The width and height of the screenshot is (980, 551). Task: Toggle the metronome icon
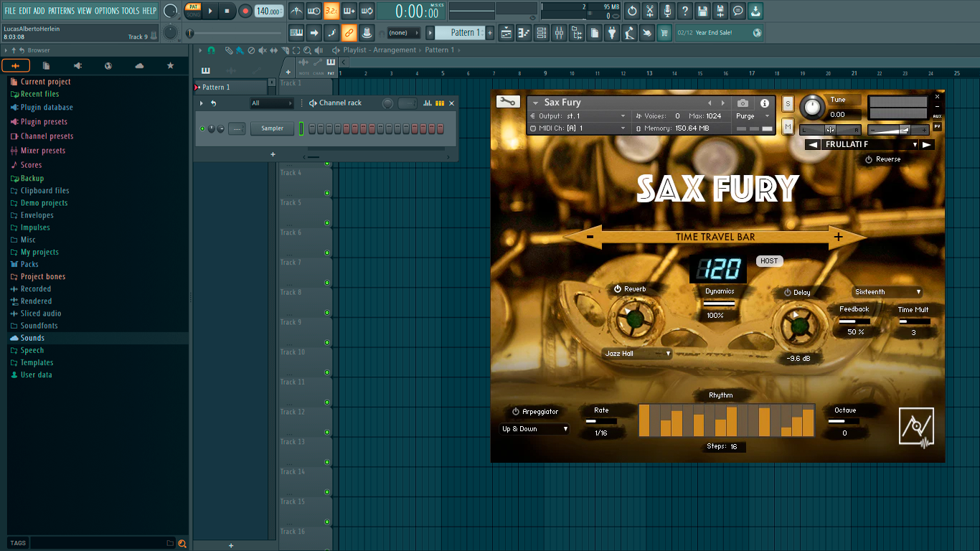296,11
